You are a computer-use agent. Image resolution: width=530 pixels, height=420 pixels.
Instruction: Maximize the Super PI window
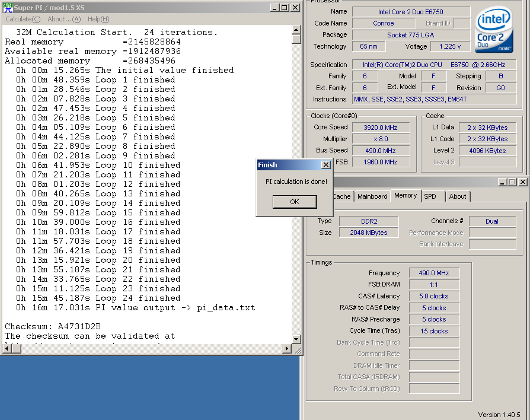(285, 8)
